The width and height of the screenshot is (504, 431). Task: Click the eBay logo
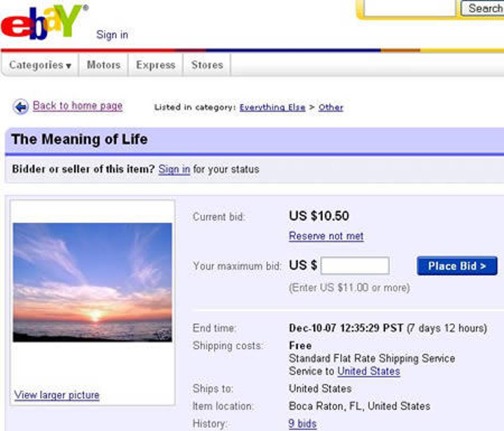pyautogui.click(x=44, y=22)
